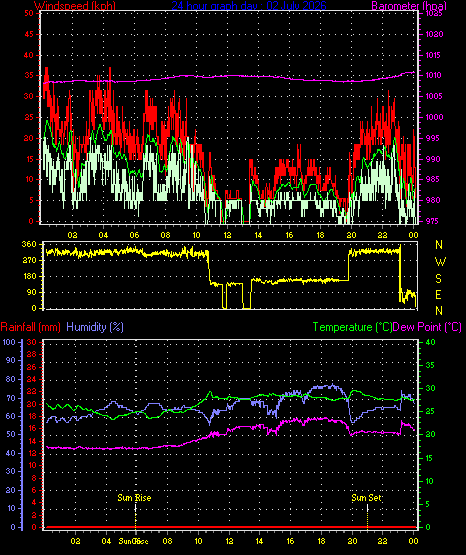Click the Windspeed (kph) axis title
Image resolution: width=466 pixels, height=555 pixels.
75,6
